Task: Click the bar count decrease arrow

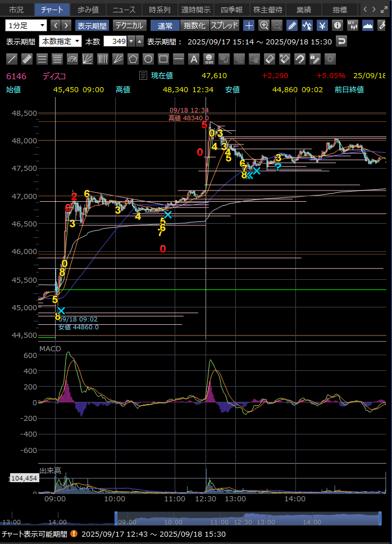Action: (x=131, y=42)
